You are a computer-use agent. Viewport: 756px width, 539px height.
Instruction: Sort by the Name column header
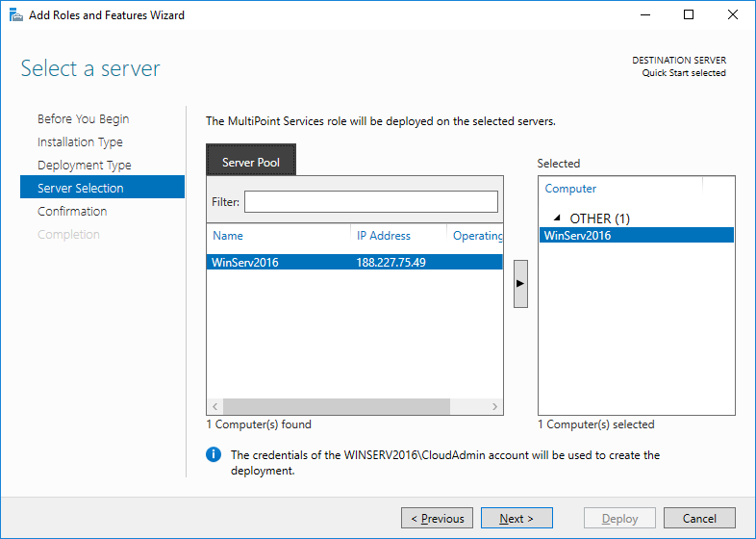point(228,236)
